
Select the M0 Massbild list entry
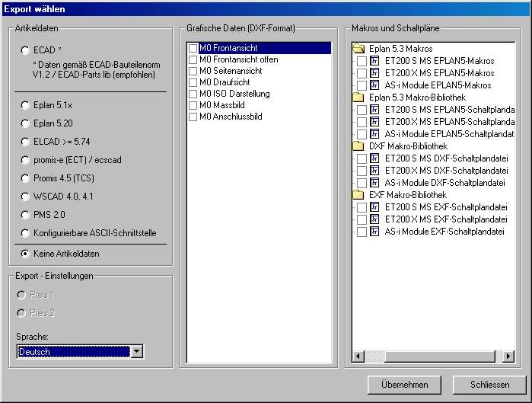pos(222,105)
